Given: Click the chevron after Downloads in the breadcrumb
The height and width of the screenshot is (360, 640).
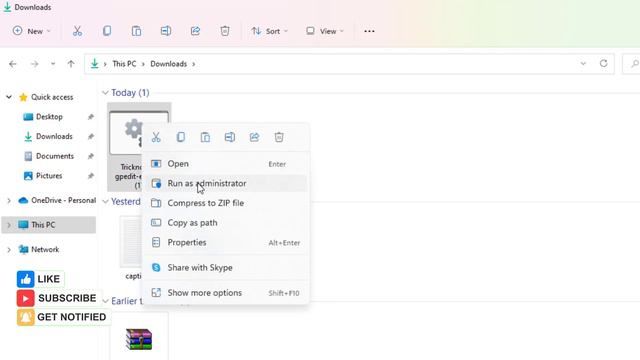Looking at the screenshot, I should point(194,64).
